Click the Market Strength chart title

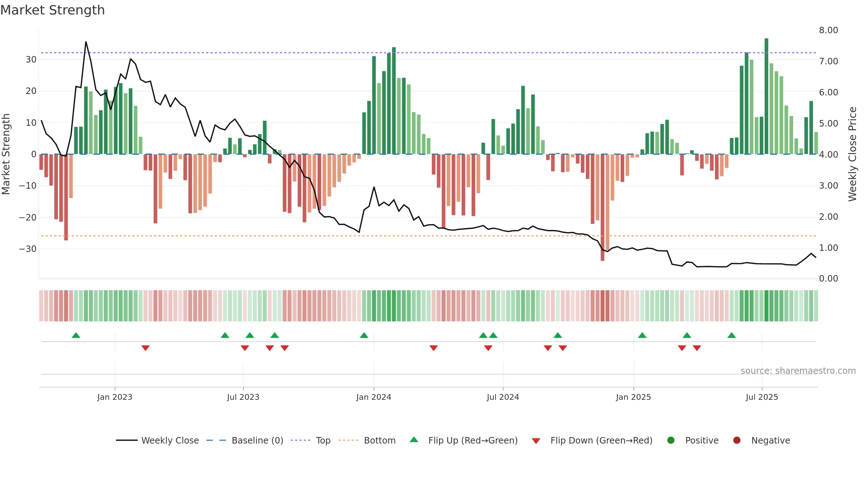pyautogui.click(x=52, y=10)
